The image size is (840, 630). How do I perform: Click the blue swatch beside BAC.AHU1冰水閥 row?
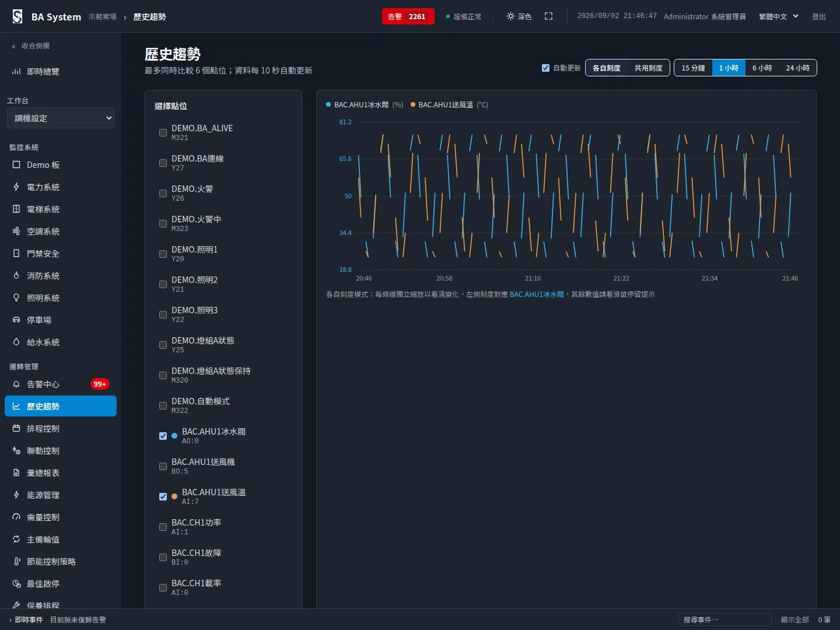click(x=174, y=436)
